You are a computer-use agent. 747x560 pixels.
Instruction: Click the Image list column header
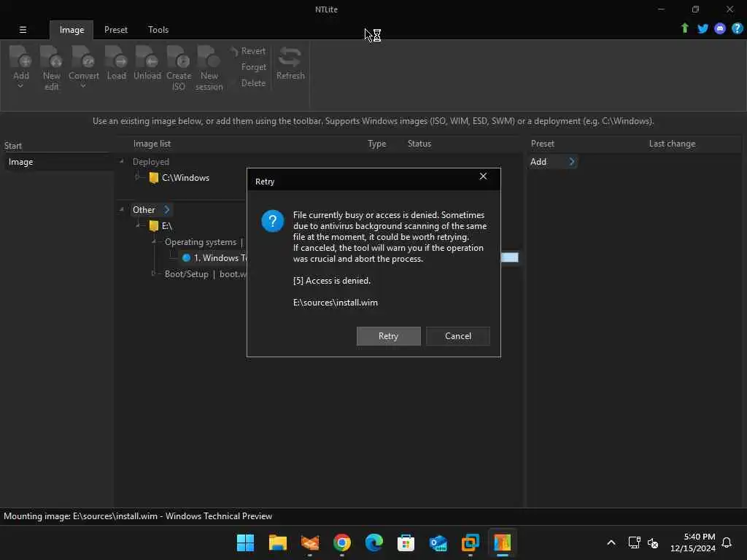(x=152, y=144)
